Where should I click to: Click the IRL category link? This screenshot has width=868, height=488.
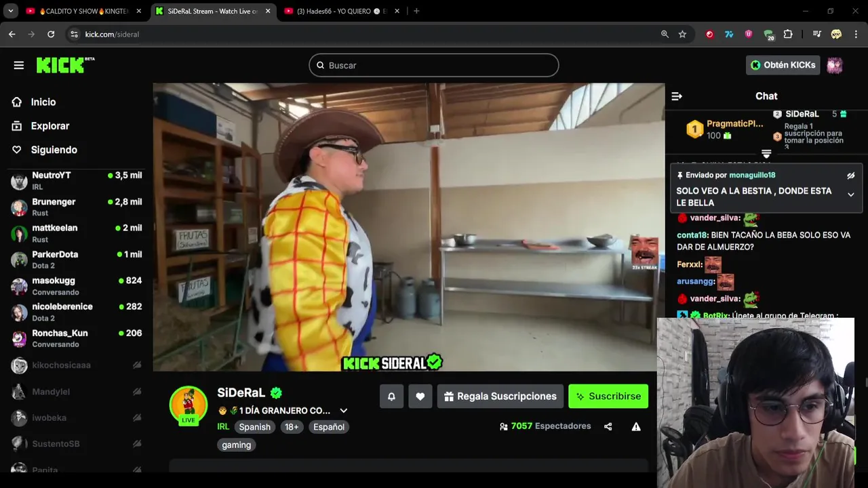[x=223, y=427]
